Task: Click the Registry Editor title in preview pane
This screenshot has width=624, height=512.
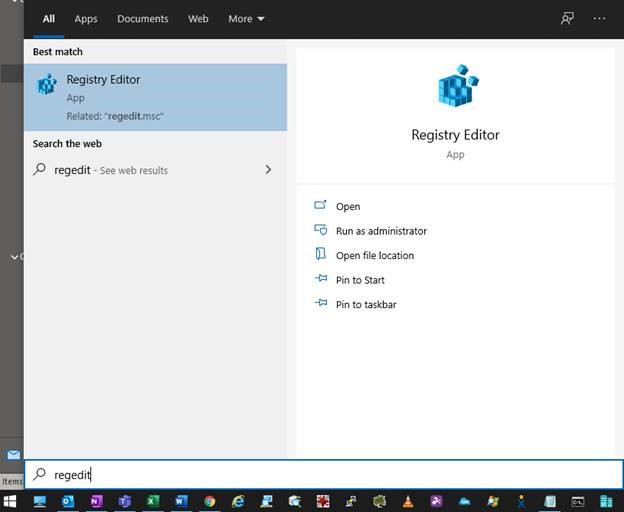Action: click(x=455, y=135)
